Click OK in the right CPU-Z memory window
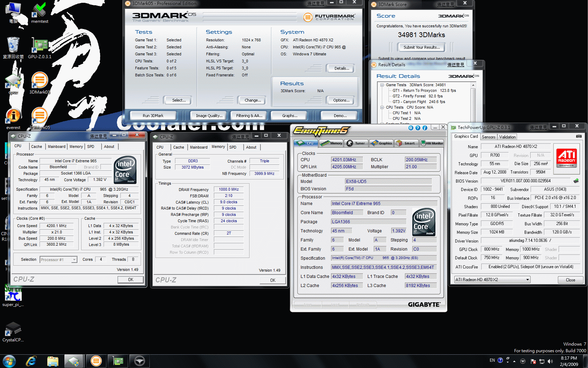 273,280
